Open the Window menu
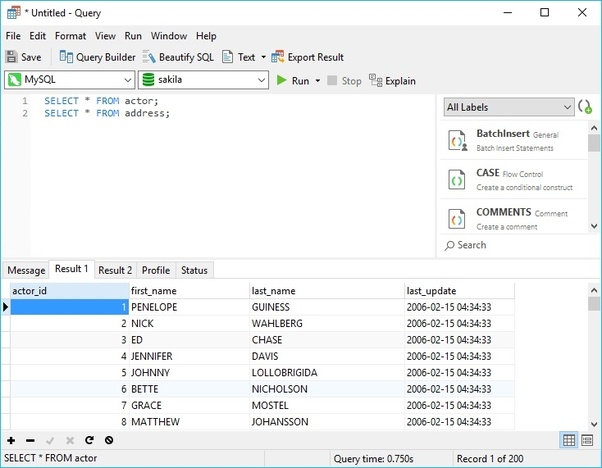The width and height of the screenshot is (602, 468). (x=169, y=36)
